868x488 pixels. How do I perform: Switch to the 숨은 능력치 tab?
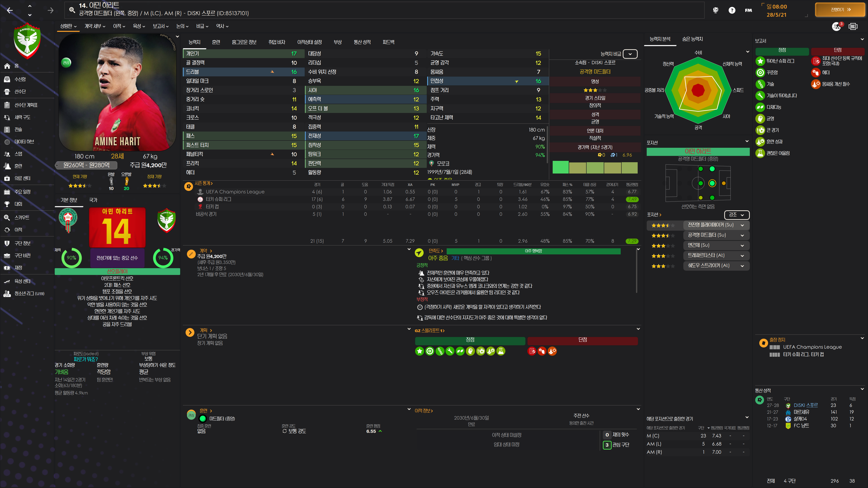(x=692, y=39)
